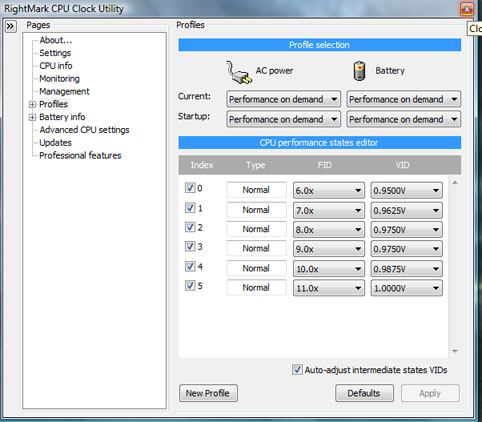Go to the CPU info page

(x=56, y=66)
